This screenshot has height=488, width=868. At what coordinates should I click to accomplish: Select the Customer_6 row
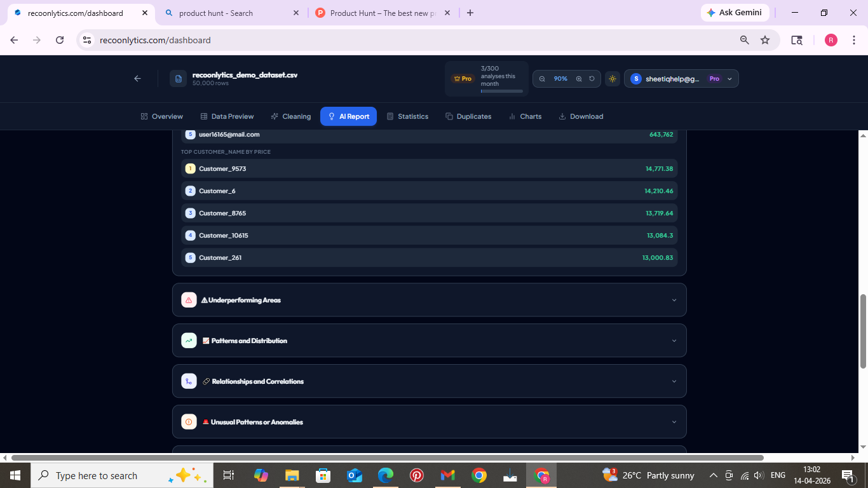coord(430,191)
